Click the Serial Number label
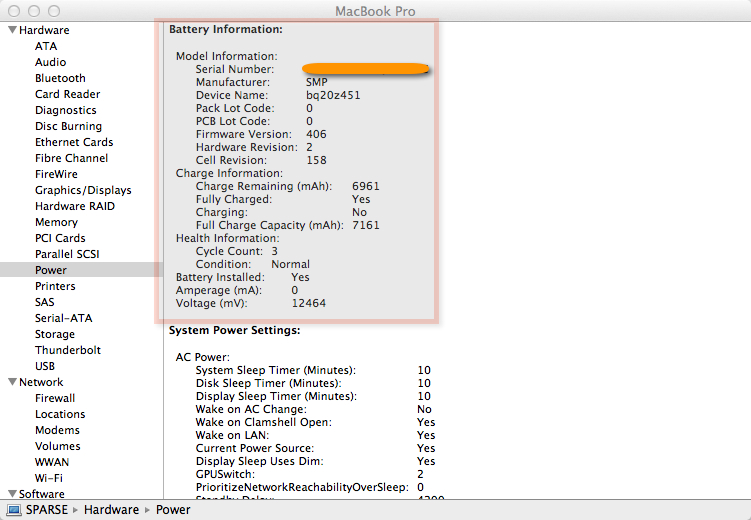This screenshot has height=520, width=751. tap(235, 69)
